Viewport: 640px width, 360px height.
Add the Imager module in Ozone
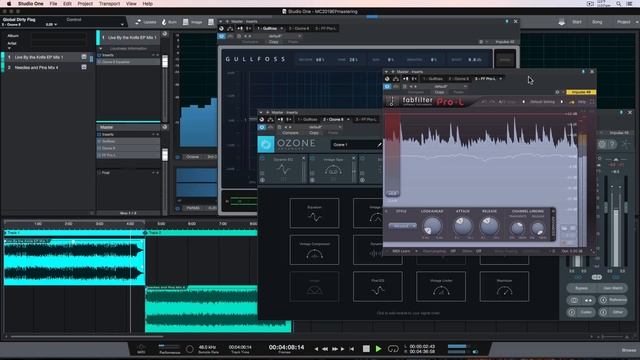pyautogui.click(x=314, y=287)
